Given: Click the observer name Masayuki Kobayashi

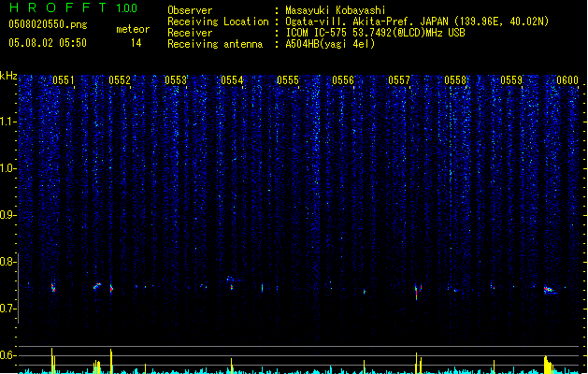Looking at the screenshot, I should [x=336, y=10].
